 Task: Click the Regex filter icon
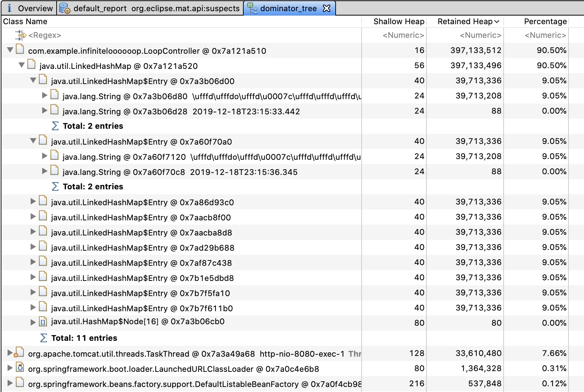point(21,35)
